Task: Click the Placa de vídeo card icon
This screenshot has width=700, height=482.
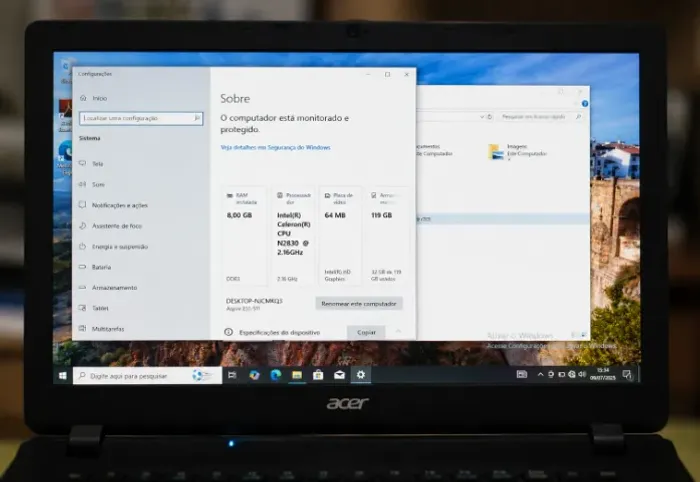Action: pos(327,195)
